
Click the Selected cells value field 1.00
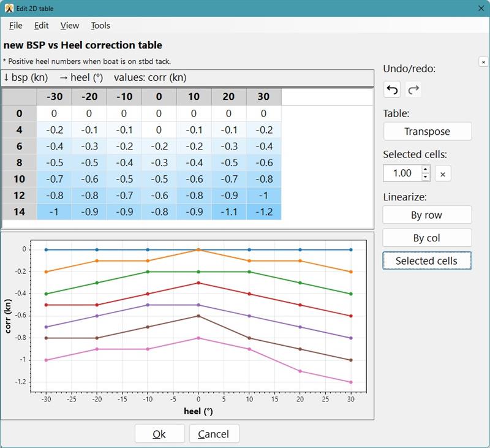click(402, 173)
